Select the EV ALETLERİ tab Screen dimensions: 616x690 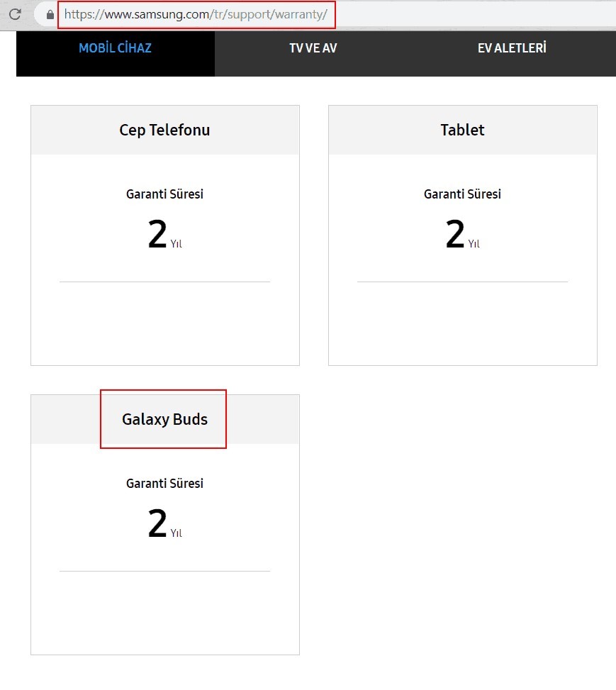[513, 48]
